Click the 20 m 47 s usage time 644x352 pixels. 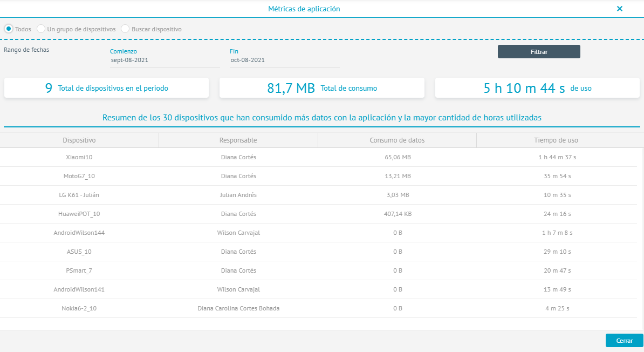coord(557,270)
